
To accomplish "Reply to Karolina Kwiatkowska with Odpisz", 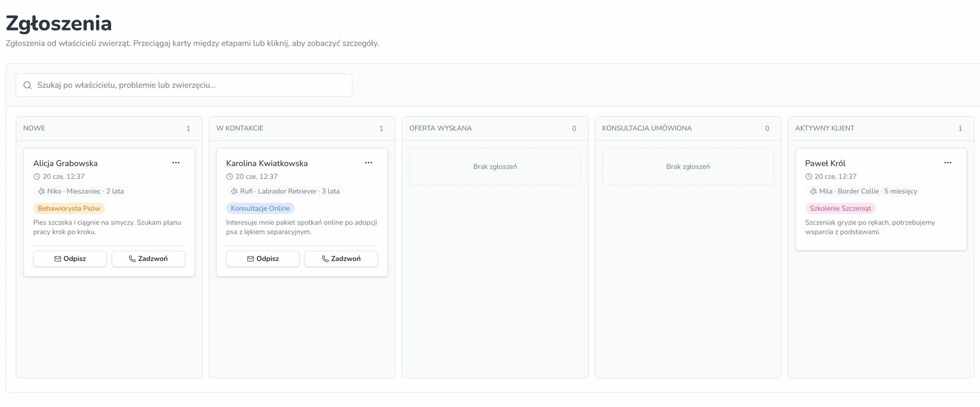I will click(x=263, y=259).
